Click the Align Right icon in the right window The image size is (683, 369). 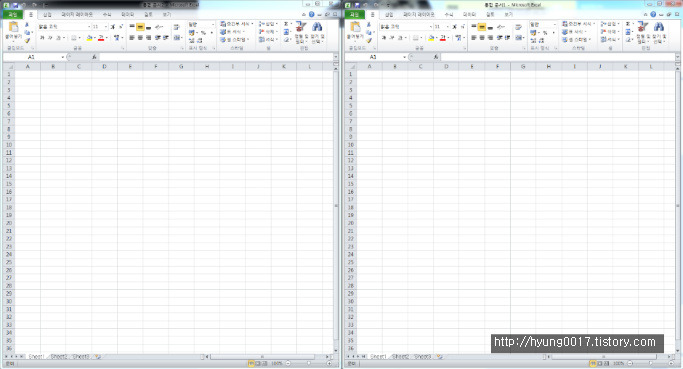[490, 38]
